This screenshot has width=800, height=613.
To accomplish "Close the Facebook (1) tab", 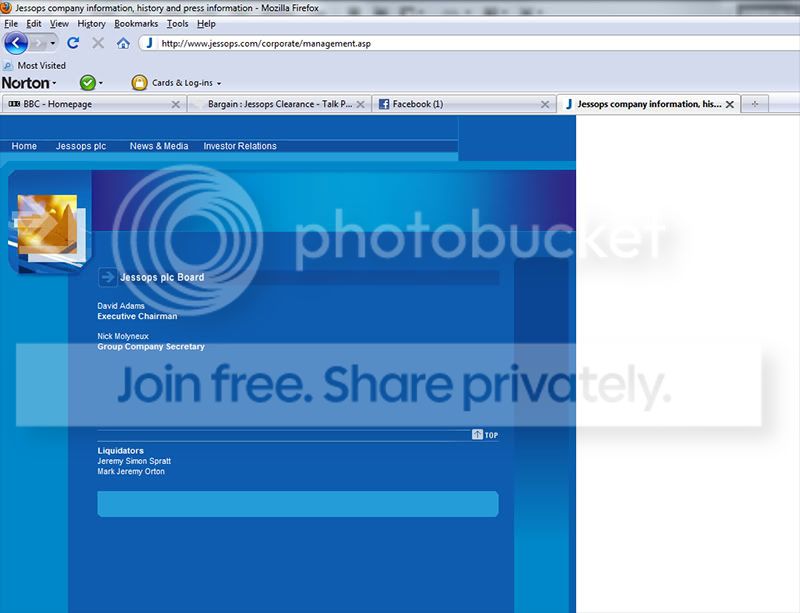I will (x=545, y=104).
